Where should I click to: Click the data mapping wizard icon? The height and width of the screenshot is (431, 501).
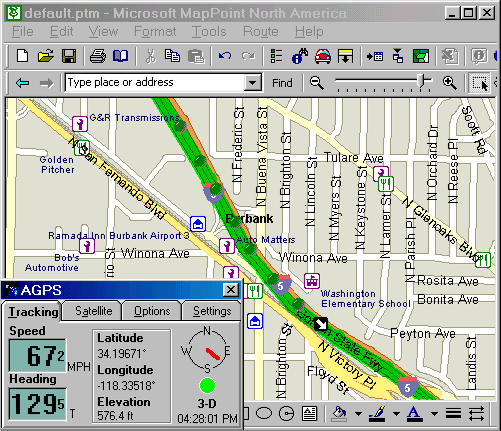coord(375,56)
